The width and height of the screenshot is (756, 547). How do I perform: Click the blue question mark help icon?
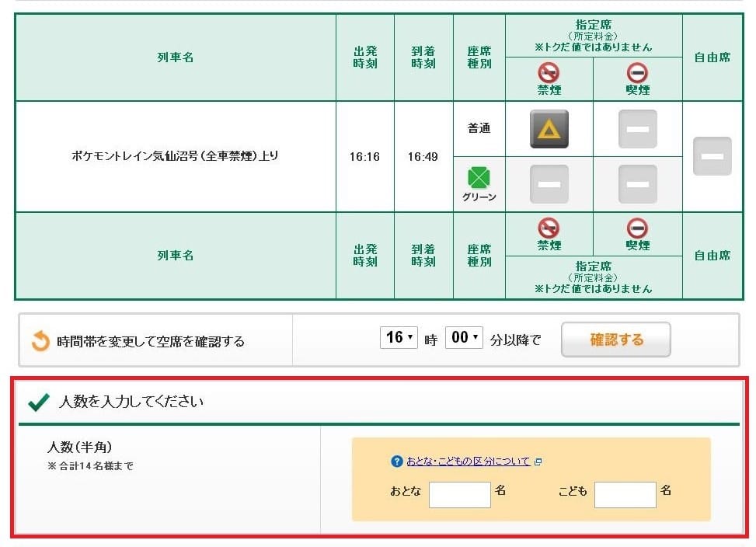397,462
